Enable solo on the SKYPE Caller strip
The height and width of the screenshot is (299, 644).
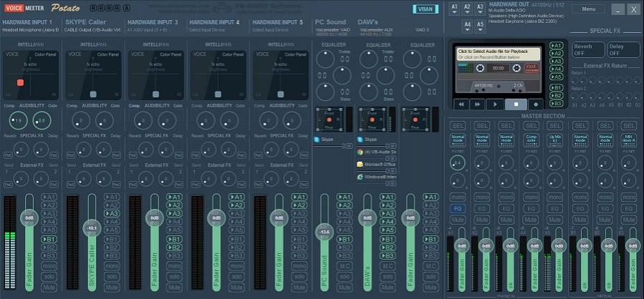coord(111,275)
